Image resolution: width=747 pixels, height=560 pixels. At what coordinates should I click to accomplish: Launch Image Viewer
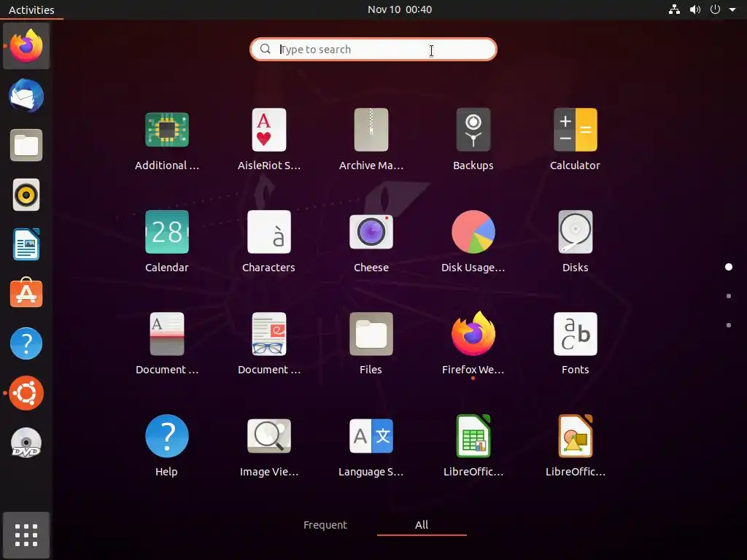pyautogui.click(x=268, y=436)
